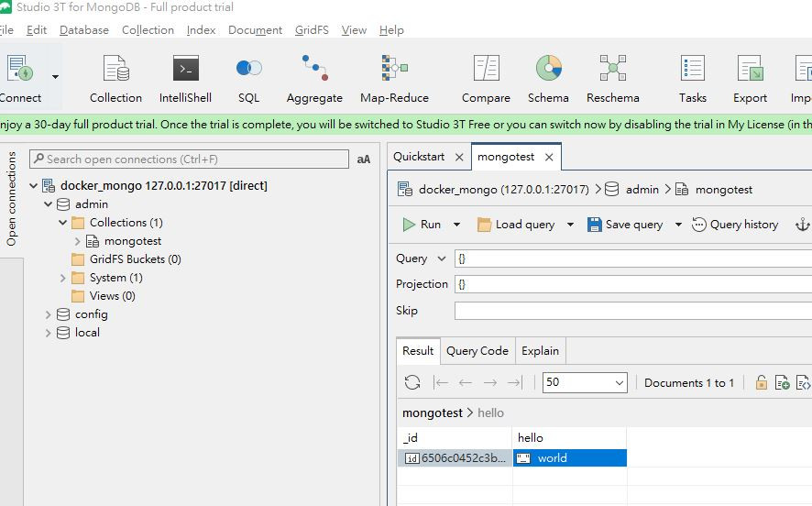
Task: Switch to the Explain tab
Action: click(x=540, y=351)
